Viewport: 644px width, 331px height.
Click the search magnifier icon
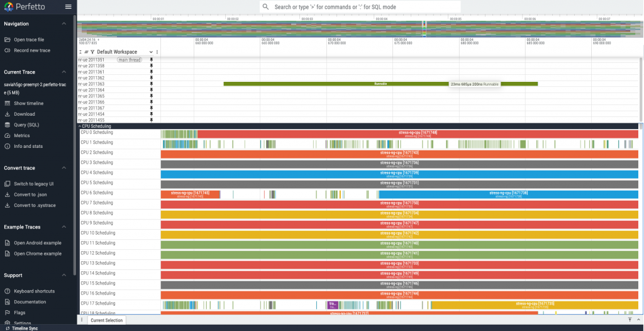[266, 6]
